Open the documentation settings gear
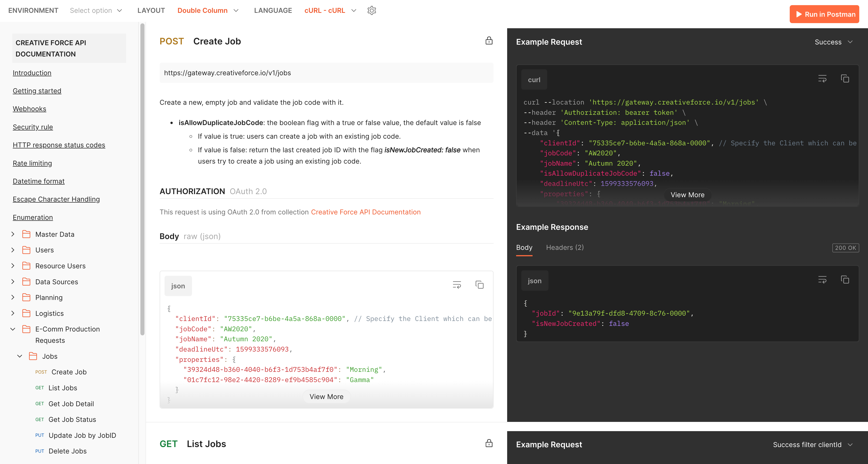Screen dimensions: 868x464 tap(371, 11)
